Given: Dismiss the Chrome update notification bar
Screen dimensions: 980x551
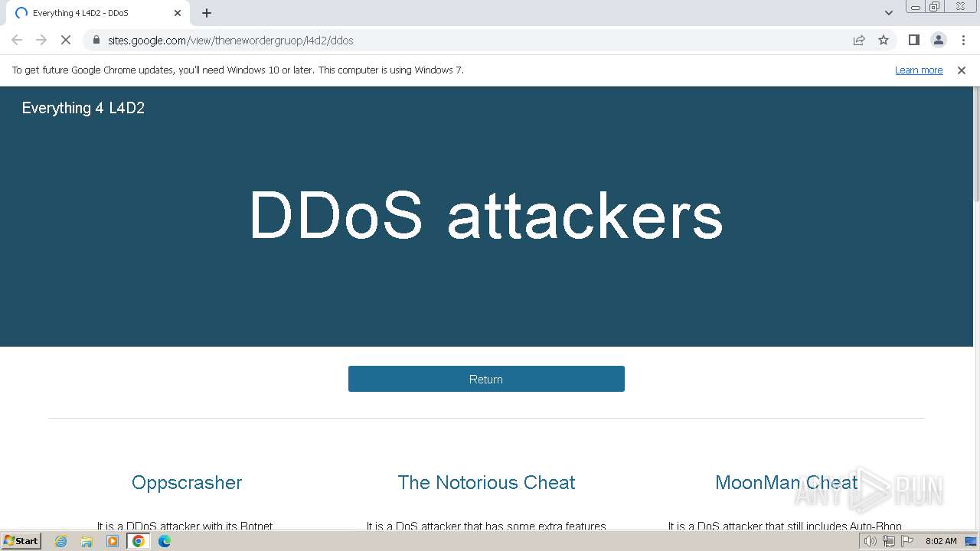Looking at the screenshot, I should coord(962,70).
